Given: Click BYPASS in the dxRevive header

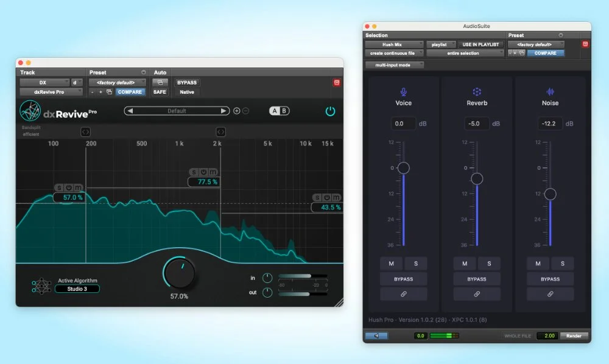Looking at the screenshot, I should [187, 82].
